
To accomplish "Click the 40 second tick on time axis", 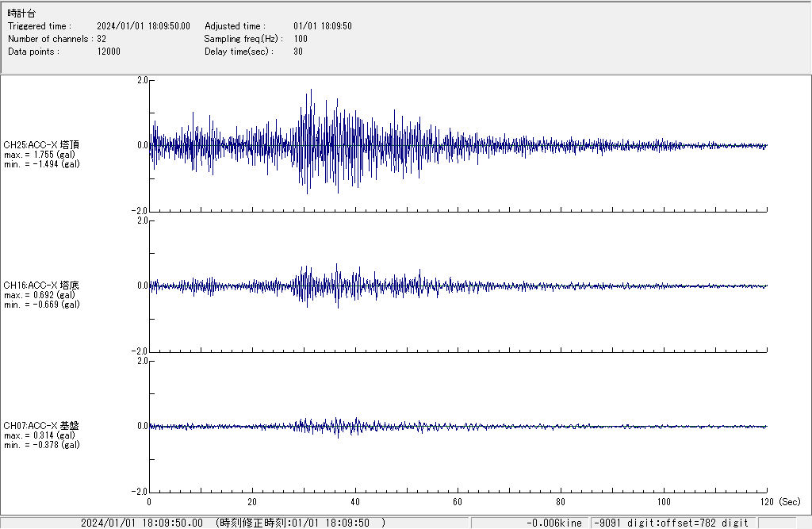I will coord(354,502).
